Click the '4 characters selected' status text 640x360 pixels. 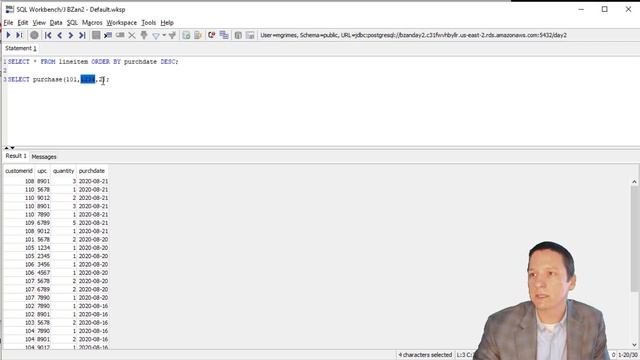(x=425, y=355)
